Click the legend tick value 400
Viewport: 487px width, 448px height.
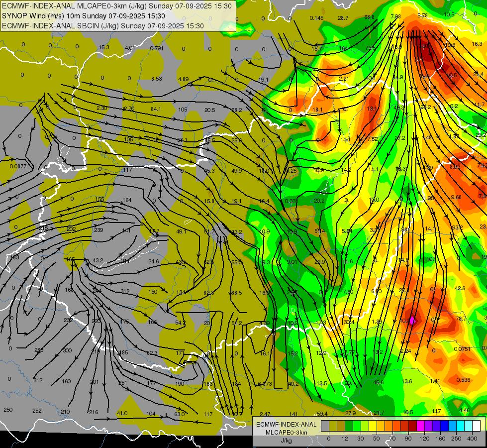pyautogui.click(x=472, y=439)
